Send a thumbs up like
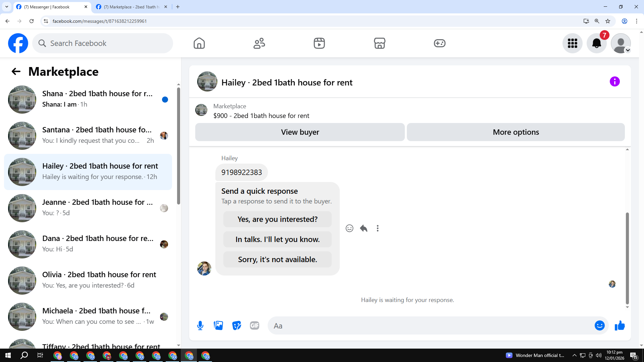This screenshot has width=644, height=362. click(620, 325)
